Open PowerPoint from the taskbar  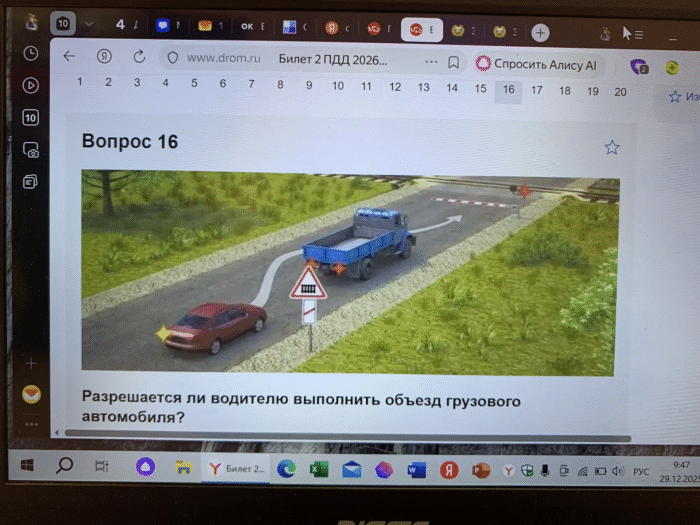(x=481, y=471)
